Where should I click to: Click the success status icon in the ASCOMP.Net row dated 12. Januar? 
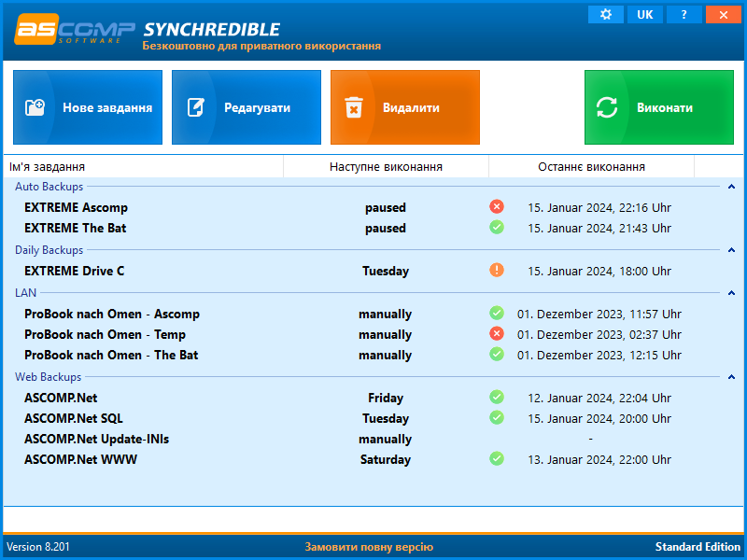497,397
